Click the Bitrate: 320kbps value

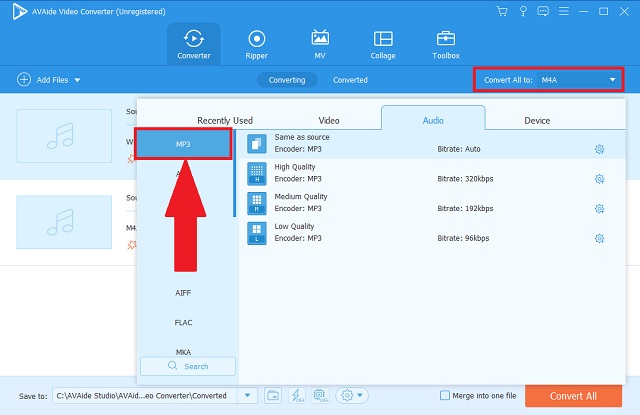coord(465,179)
